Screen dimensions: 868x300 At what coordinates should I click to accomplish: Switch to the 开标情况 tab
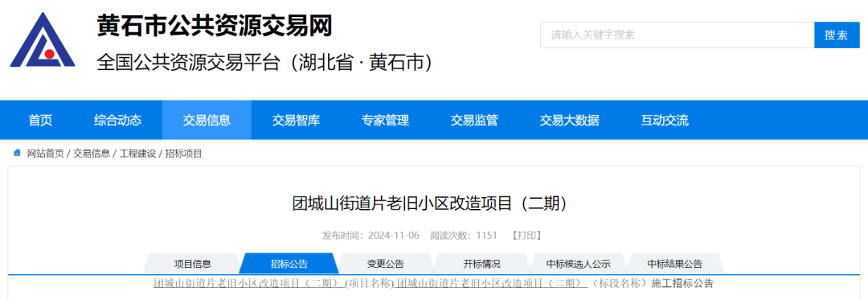coord(481,264)
